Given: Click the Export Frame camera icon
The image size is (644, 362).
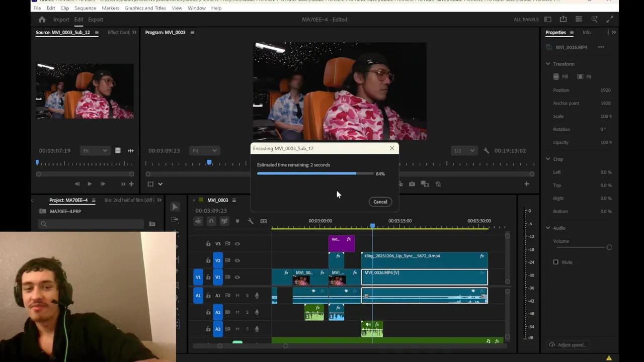Looking at the screenshot, I should point(412,184).
